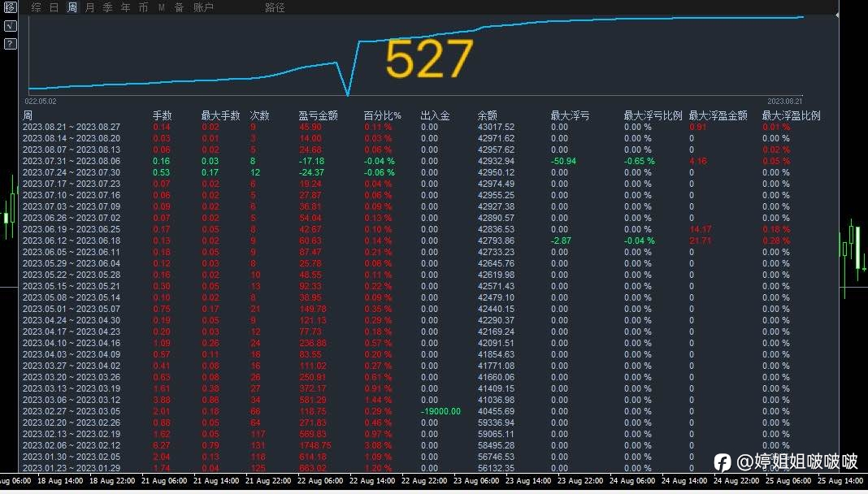Open the M tab
The width and height of the screenshot is (868, 494).
pyautogui.click(x=162, y=7)
